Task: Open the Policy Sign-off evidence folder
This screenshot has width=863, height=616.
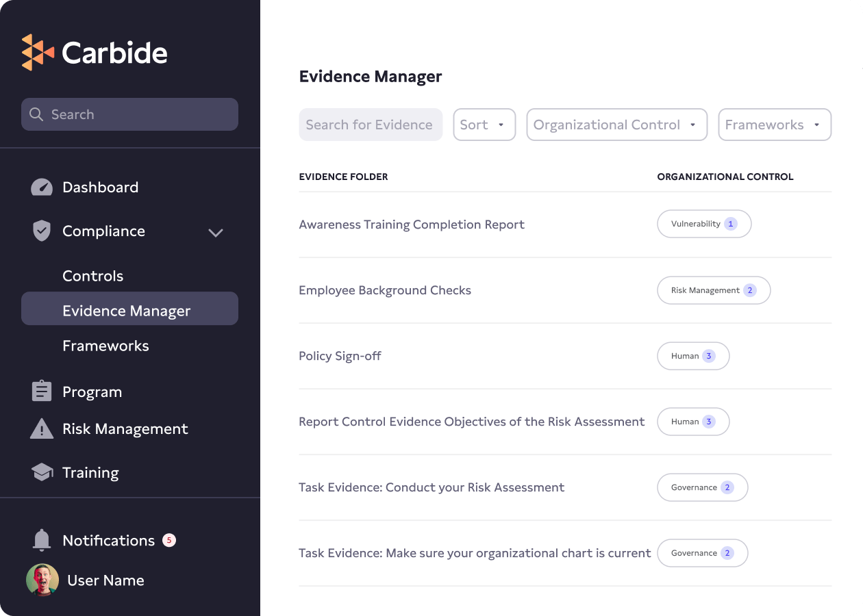Action: point(340,356)
